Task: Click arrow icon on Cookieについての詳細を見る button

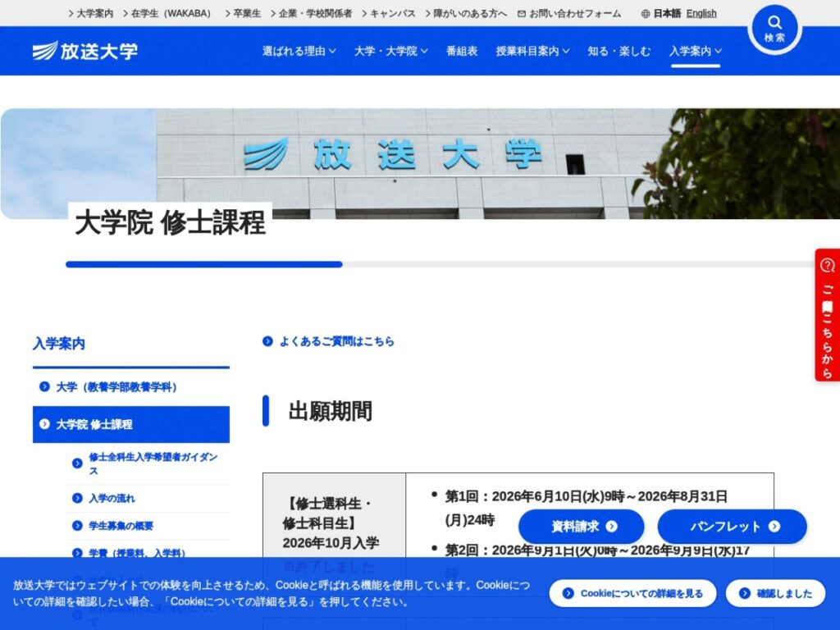Action: 568,593
